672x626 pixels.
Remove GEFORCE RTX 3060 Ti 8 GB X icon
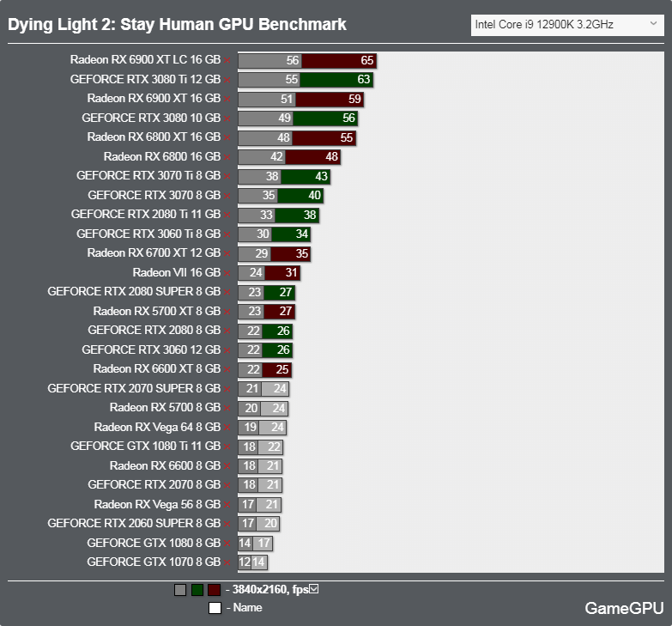pyautogui.click(x=227, y=234)
